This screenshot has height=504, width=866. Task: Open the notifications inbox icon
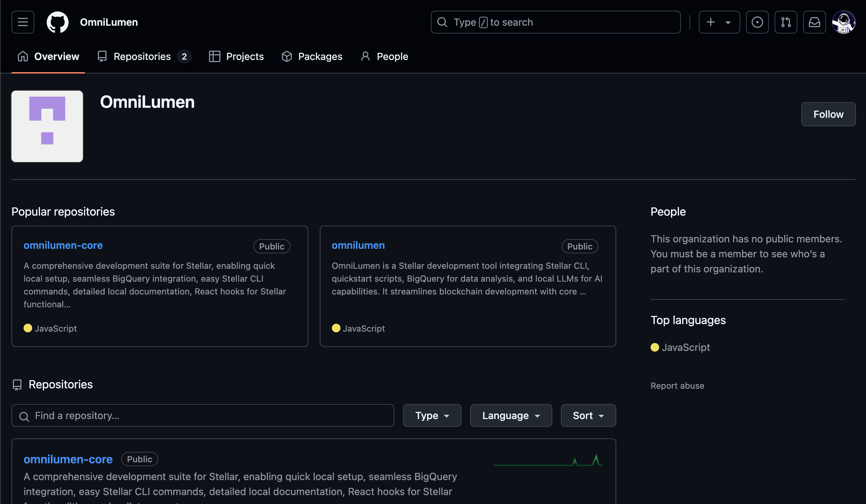pos(814,22)
